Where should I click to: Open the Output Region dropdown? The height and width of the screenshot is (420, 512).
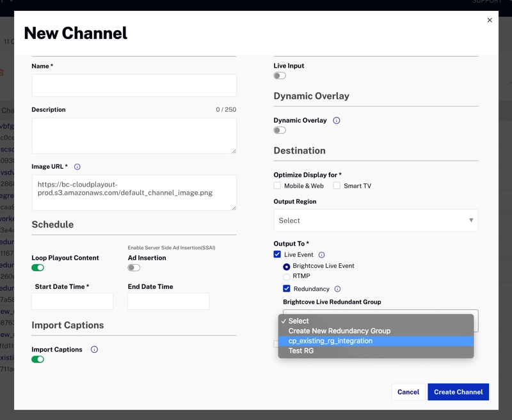click(x=376, y=221)
